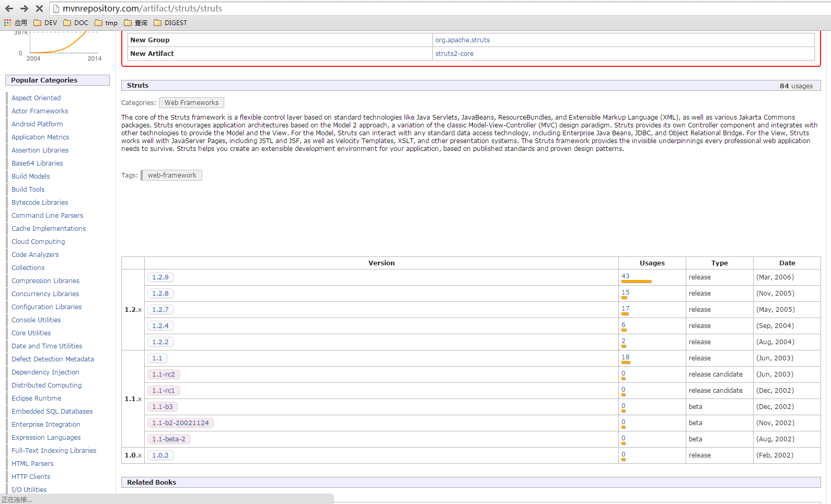
Task: Open Cloud Computing category
Action: [x=38, y=242]
